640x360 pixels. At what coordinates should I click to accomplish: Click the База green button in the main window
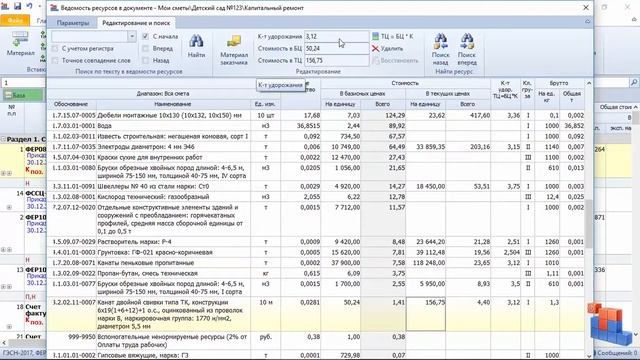click(23, 95)
